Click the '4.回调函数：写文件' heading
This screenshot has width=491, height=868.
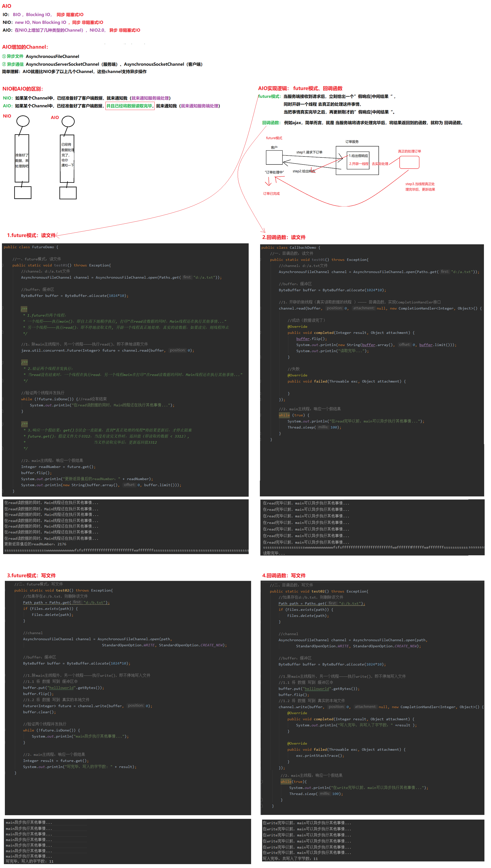283,576
